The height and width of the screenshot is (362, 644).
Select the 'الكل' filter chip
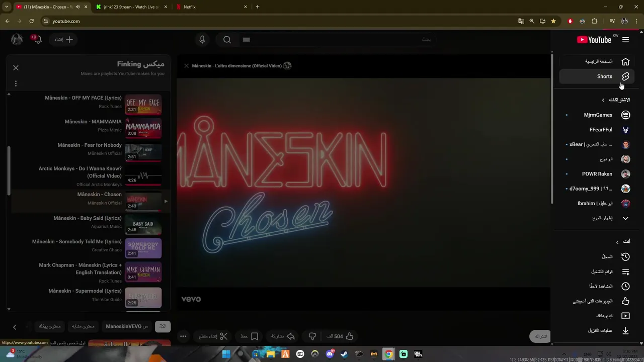click(163, 326)
